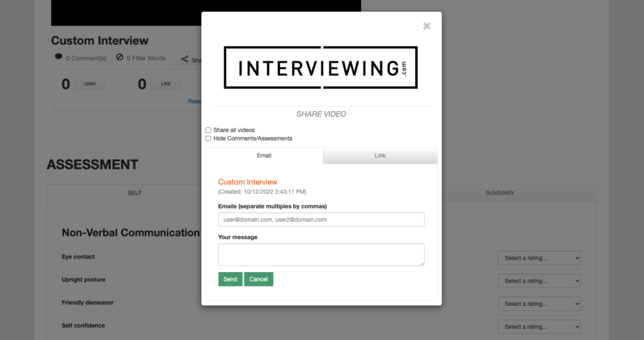The width and height of the screenshot is (644, 340).
Task: Switch to the Link tab
Action: point(380,156)
